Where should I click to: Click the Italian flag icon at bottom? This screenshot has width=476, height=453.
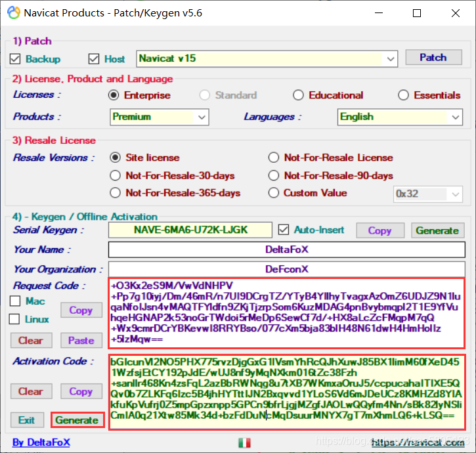[x=244, y=442]
